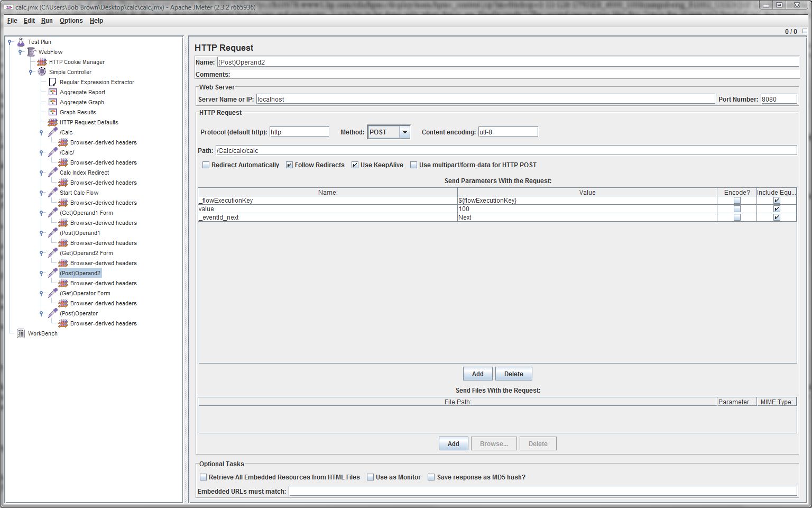Click the WorkBench clipboard icon
Screen dimensions: 812x508
pos(21,333)
